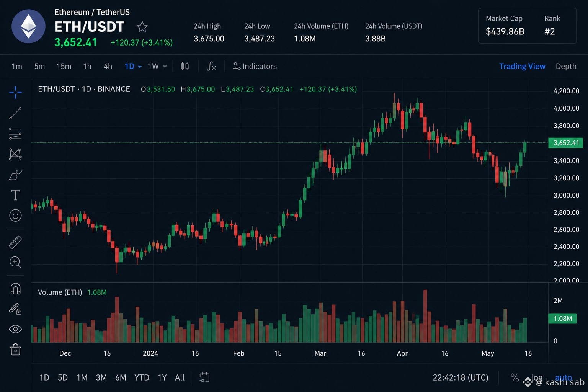This screenshot has width=588, height=392.
Task: Select the trend line drawing tool
Action: click(x=15, y=113)
